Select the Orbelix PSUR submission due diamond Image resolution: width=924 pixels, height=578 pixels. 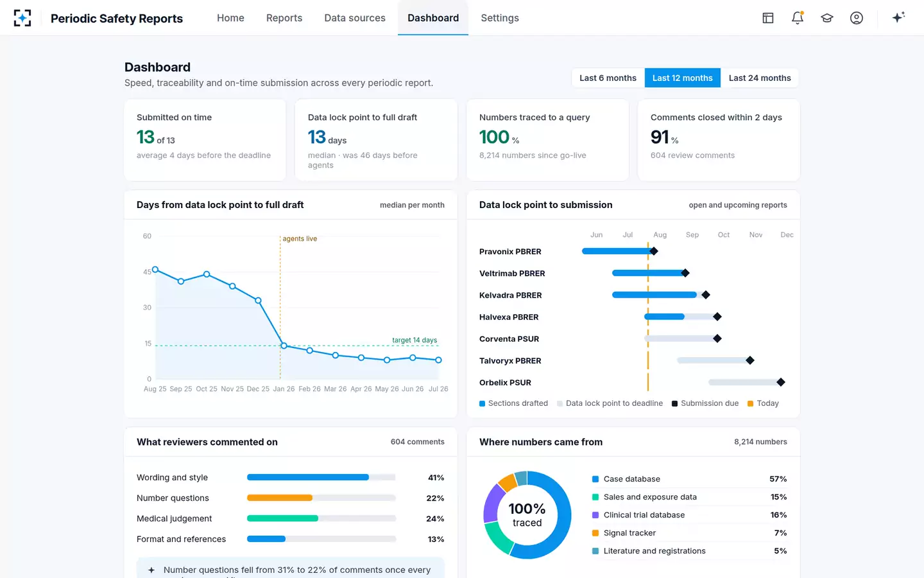click(x=781, y=382)
